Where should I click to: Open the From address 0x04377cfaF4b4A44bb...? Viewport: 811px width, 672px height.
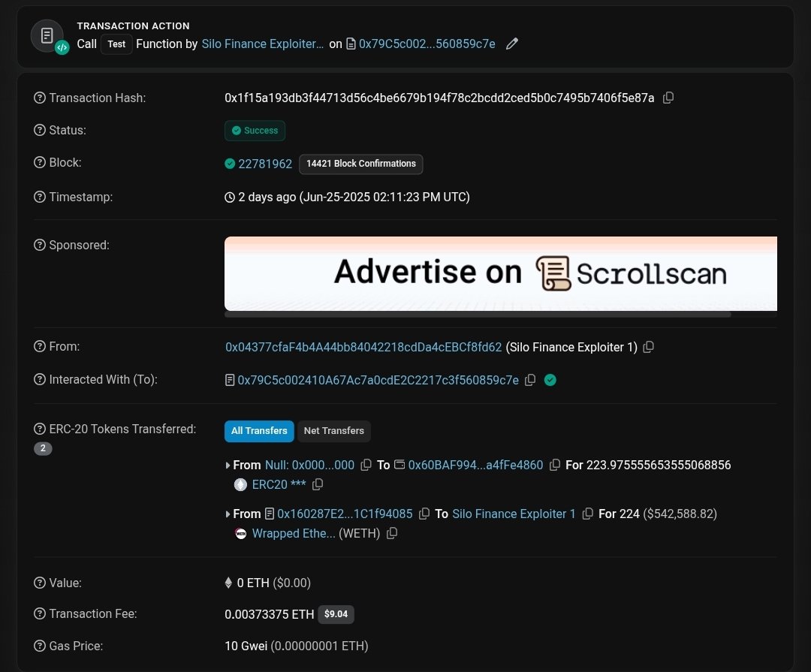363,347
